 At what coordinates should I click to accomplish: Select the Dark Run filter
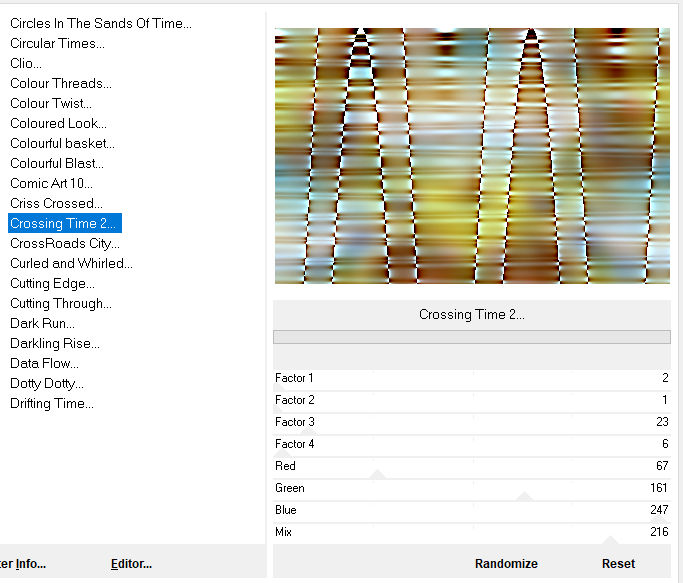42,323
